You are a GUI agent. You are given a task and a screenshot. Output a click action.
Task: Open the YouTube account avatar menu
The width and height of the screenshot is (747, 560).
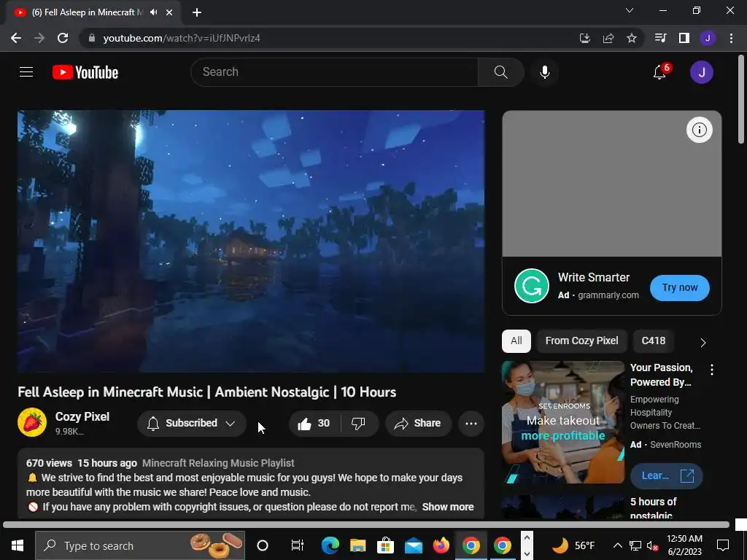pyautogui.click(x=701, y=72)
